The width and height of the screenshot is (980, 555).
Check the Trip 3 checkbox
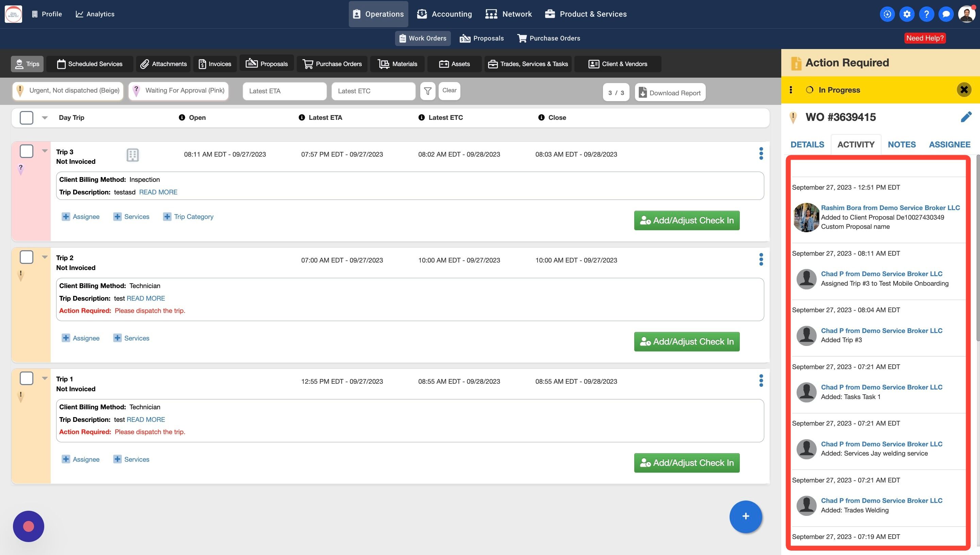tap(26, 151)
